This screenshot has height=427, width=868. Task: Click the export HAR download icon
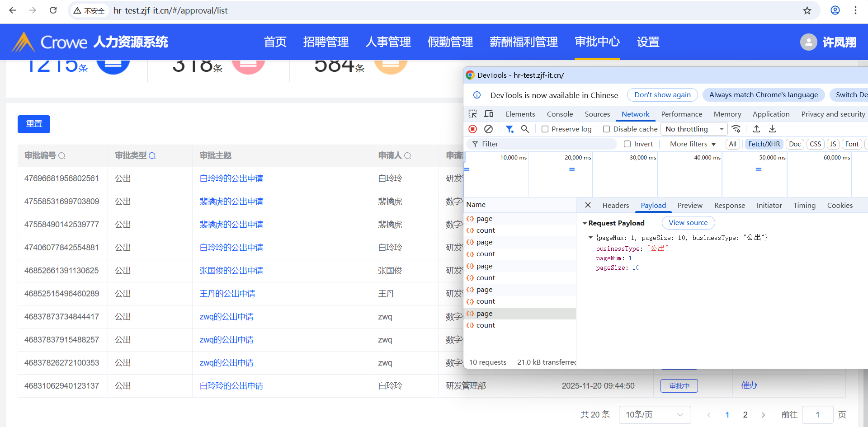point(773,129)
